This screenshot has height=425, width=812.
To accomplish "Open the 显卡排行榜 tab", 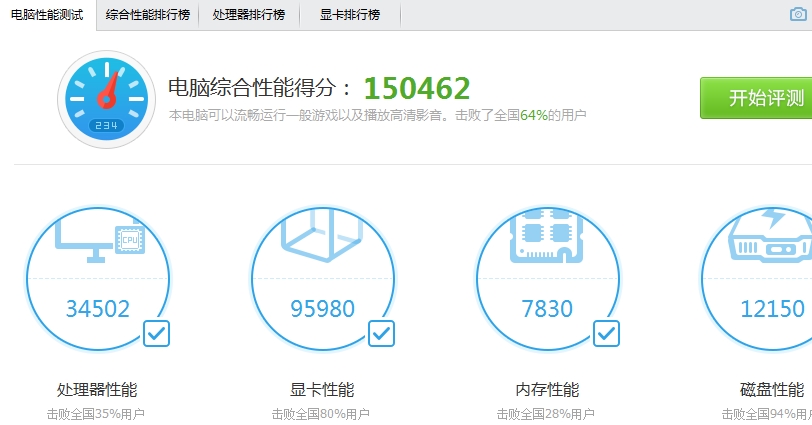I will [x=350, y=14].
